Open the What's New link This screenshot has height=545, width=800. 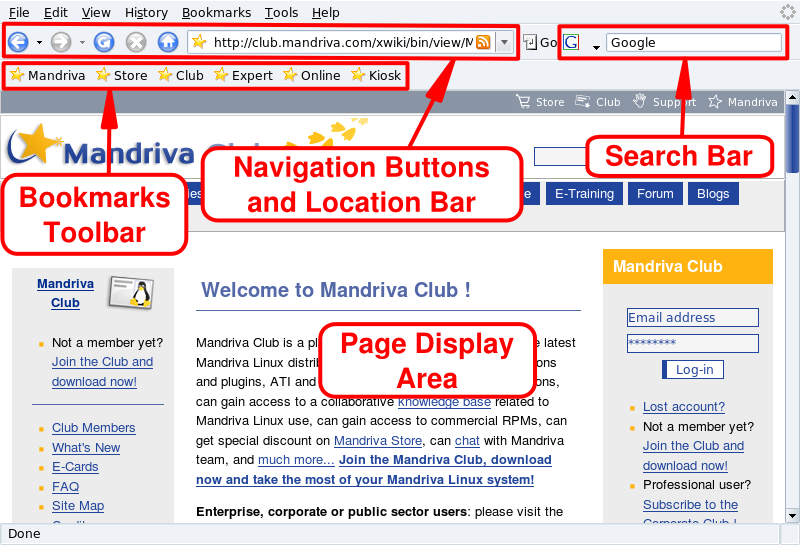[86, 448]
